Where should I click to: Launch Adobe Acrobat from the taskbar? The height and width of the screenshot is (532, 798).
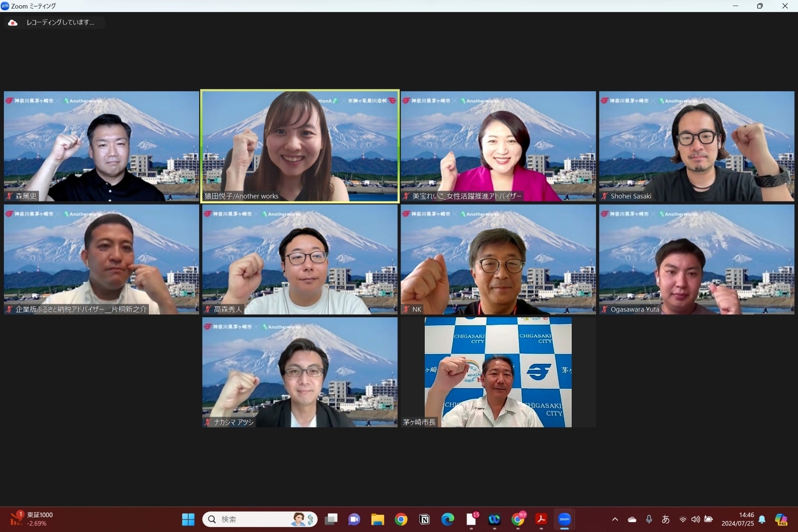(541, 519)
